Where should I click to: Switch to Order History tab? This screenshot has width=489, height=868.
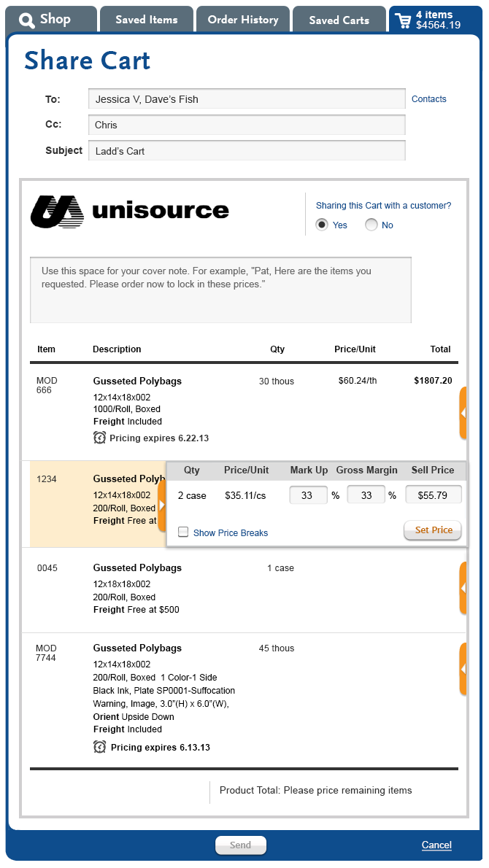[243, 20]
